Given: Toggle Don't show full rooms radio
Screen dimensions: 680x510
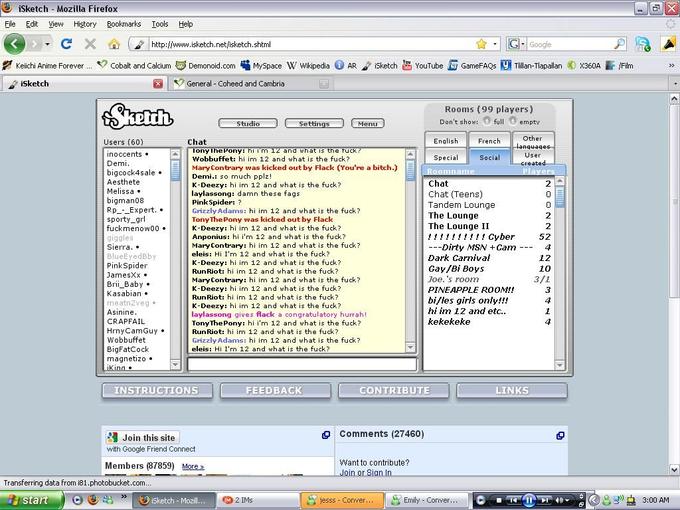Looking at the screenshot, I should [x=487, y=121].
